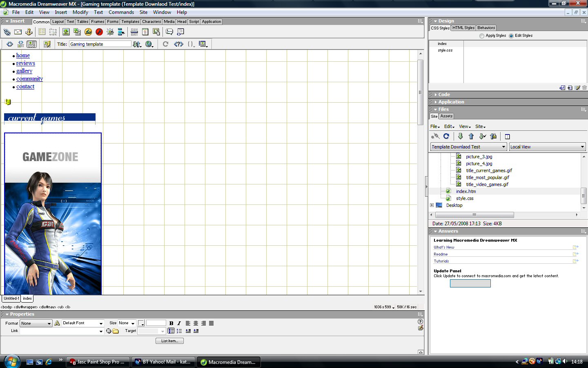Insert the date icon
This screenshot has height=368, width=588.
145,32
